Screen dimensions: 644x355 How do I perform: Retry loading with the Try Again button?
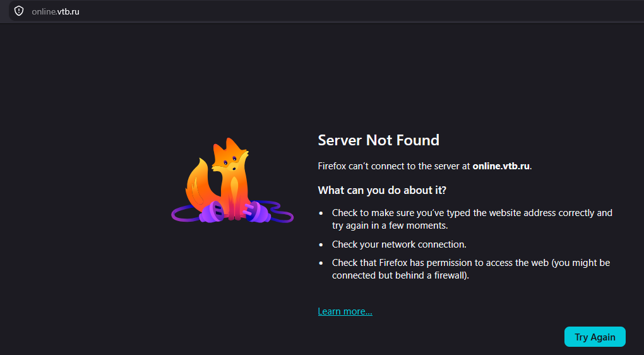pyautogui.click(x=595, y=337)
